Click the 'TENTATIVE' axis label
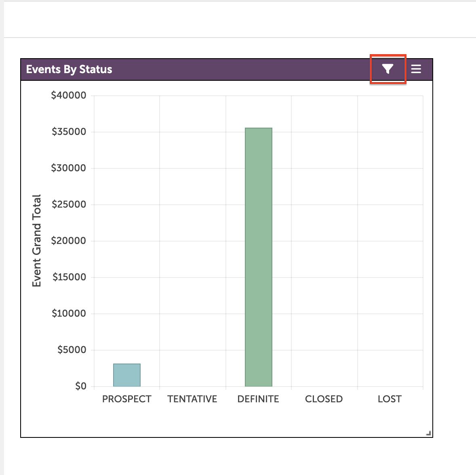The width and height of the screenshot is (476, 475). (192, 399)
